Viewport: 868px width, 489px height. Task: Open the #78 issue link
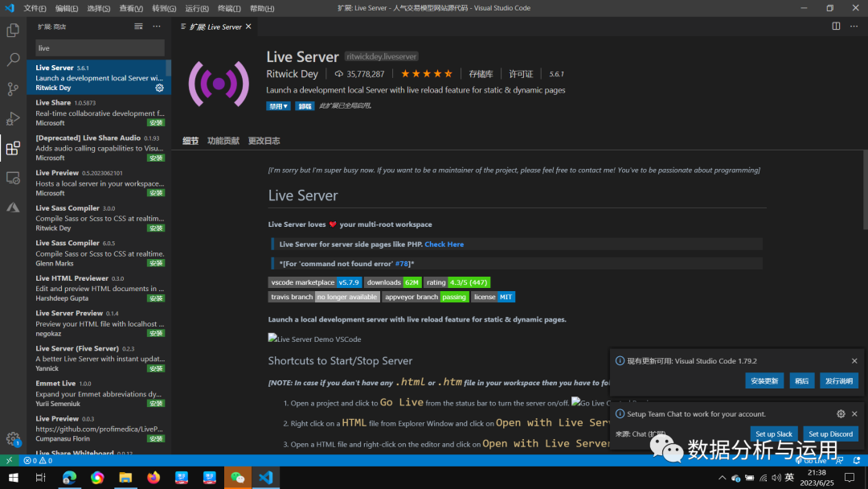point(401,264)
